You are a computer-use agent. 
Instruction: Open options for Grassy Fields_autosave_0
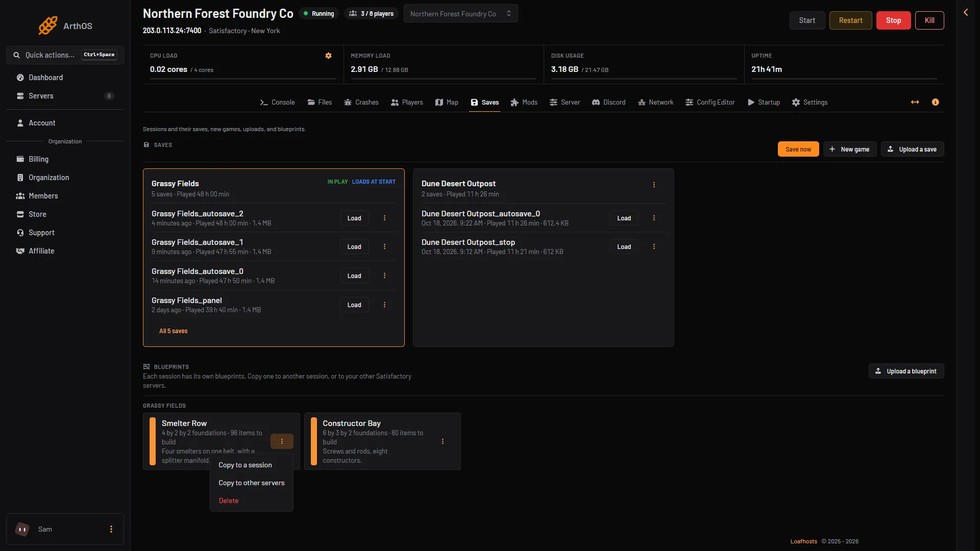point(384,275)
